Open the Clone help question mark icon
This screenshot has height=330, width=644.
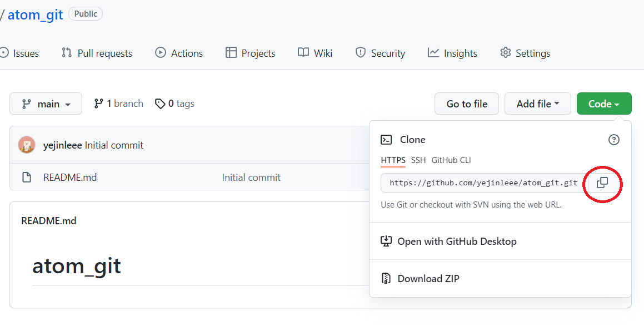click(613, 140)
